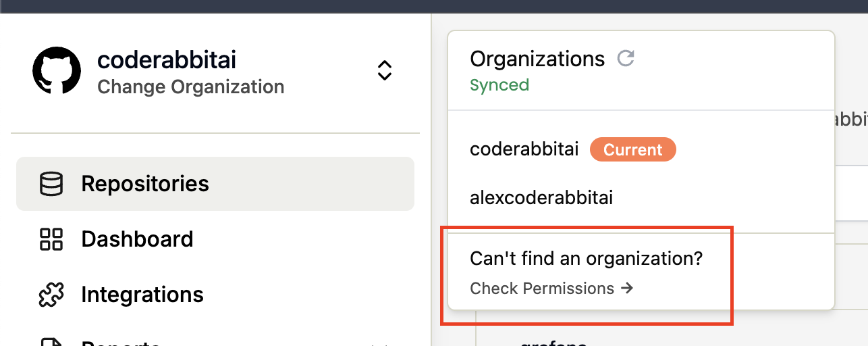The width and height of the screenshot is (868, 346).
Task: Click the Integrations puzzle icon
Action: tap(52, 295)
